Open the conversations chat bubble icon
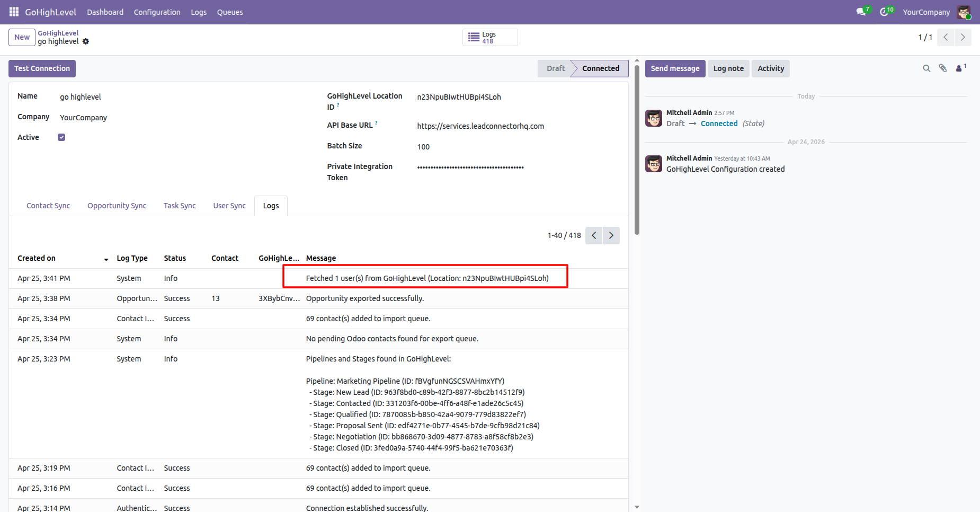980x512 pixels. click(861, 12)
